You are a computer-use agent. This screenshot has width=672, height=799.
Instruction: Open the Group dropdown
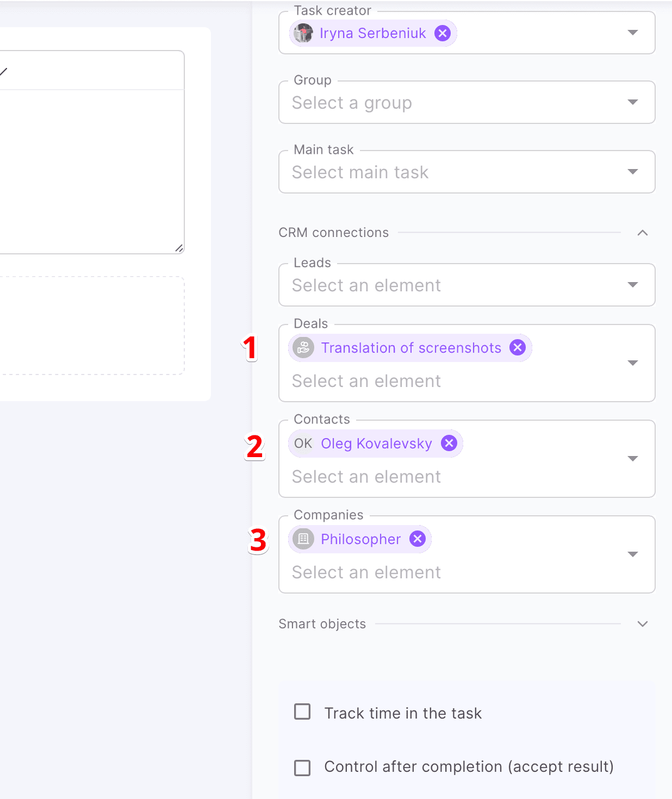tap(632, 102)
